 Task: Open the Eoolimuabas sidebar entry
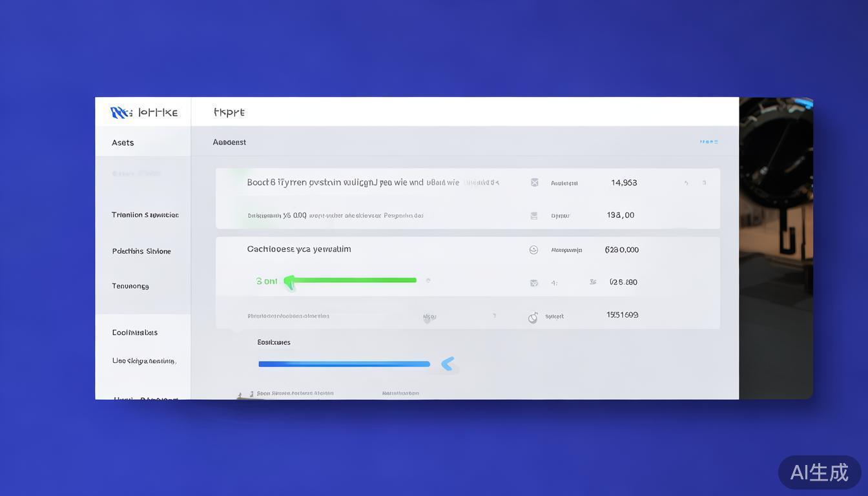click(x=135, y=333)
